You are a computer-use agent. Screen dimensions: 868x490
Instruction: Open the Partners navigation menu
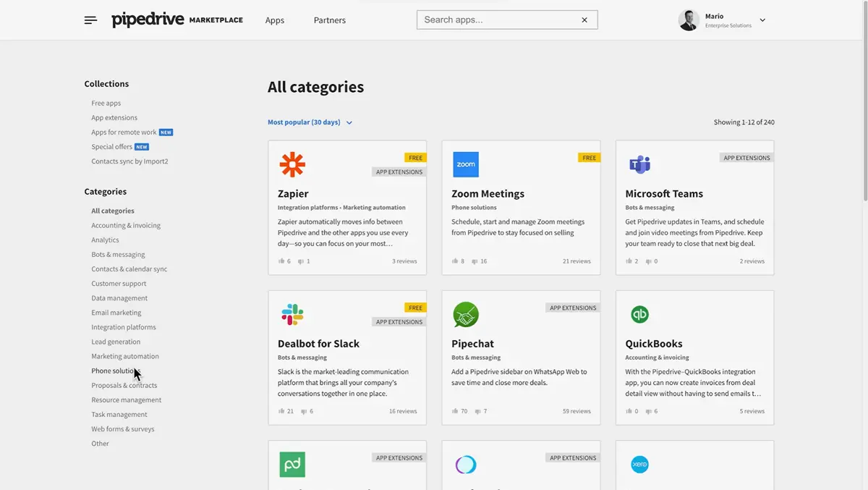tap(330, 20)
